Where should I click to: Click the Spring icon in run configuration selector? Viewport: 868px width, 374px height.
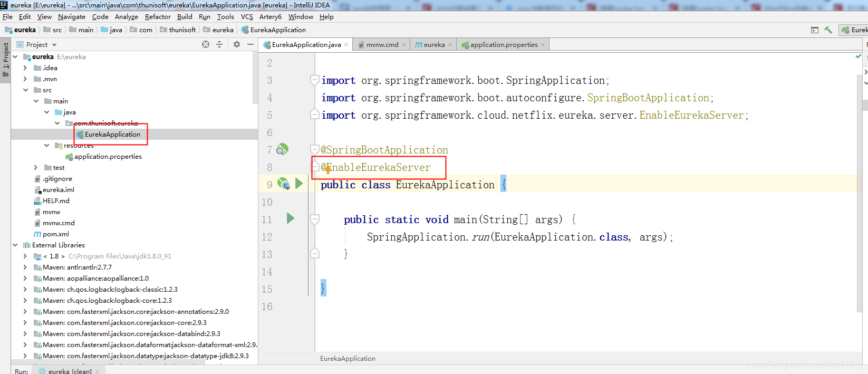point(846,30)
